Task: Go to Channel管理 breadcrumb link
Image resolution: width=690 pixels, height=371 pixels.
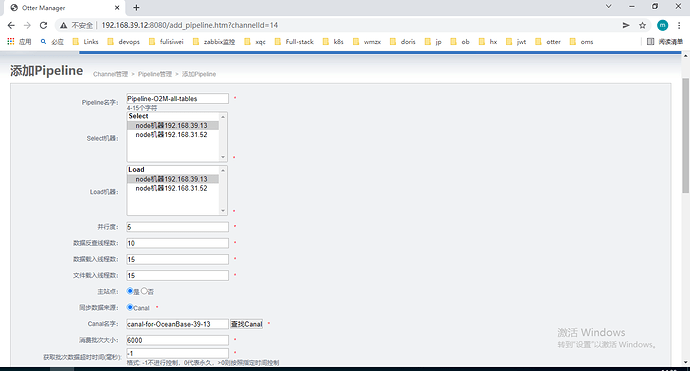Action: pos(110,74)
